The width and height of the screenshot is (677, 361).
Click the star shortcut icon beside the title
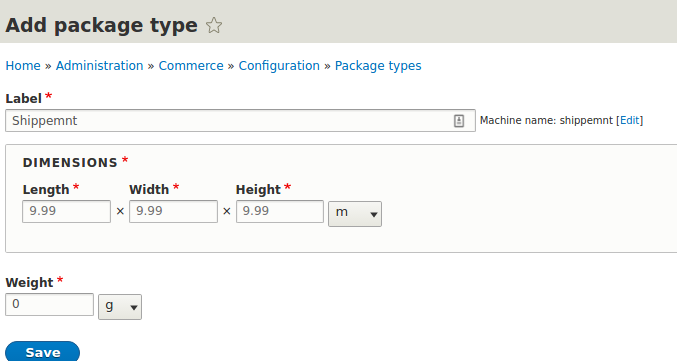(x=214, y=25)
